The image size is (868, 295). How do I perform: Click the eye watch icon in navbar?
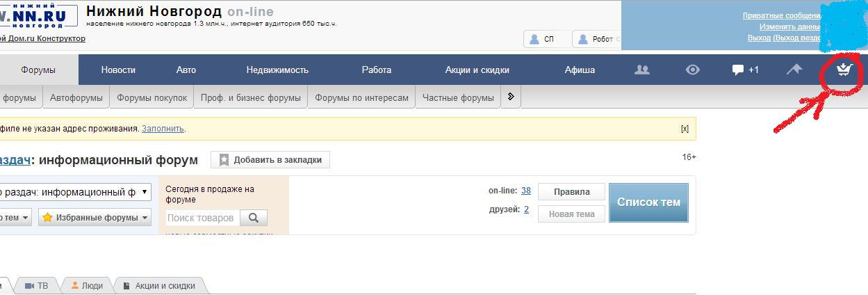[x=692, y=70]
